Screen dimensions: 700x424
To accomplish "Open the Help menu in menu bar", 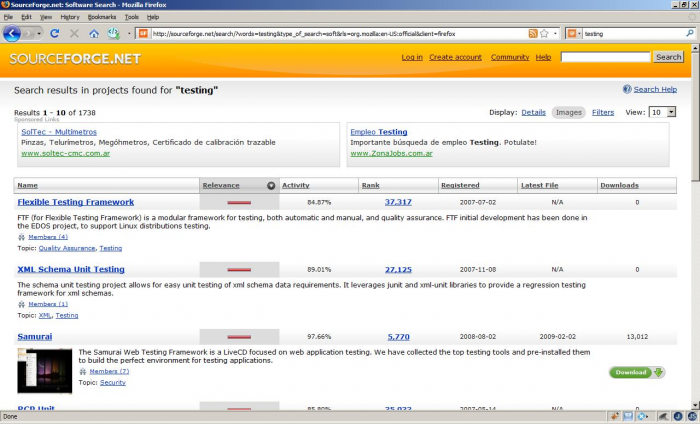I will point(153,17).
